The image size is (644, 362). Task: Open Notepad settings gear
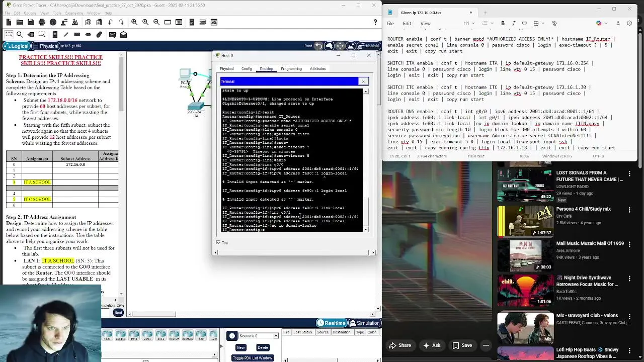point(629,23)
